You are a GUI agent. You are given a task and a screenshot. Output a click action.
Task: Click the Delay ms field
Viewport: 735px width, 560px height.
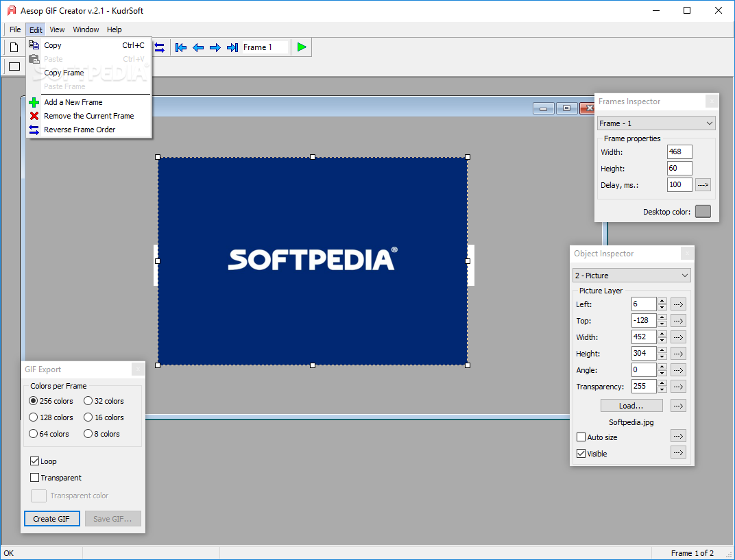pyautogui.click(x=679, y=184)
